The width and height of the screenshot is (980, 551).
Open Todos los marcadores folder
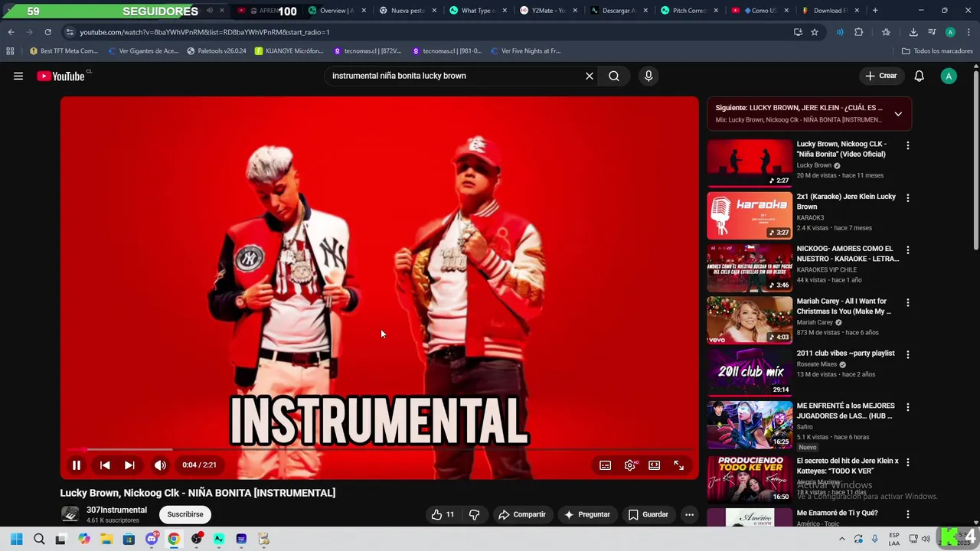937,51
